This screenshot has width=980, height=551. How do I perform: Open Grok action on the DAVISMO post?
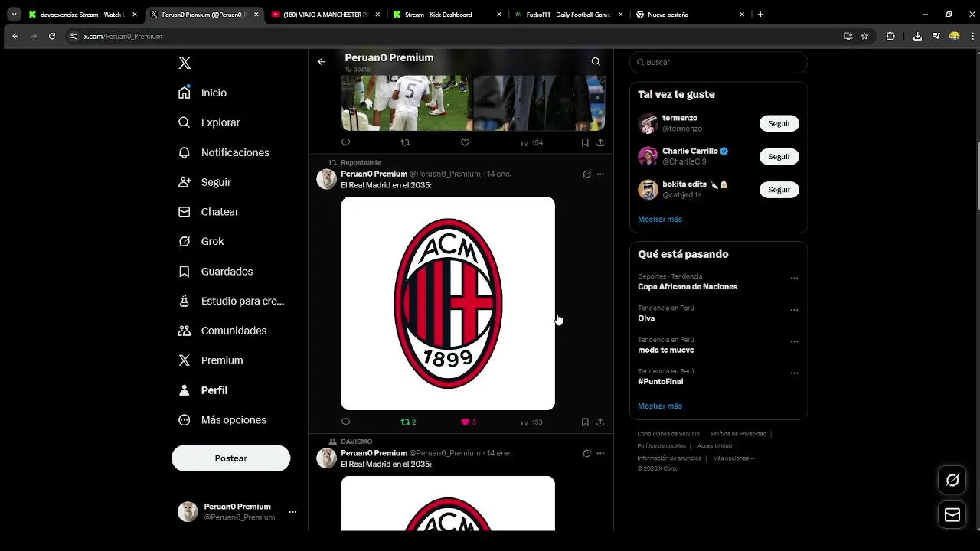[586, 453]
